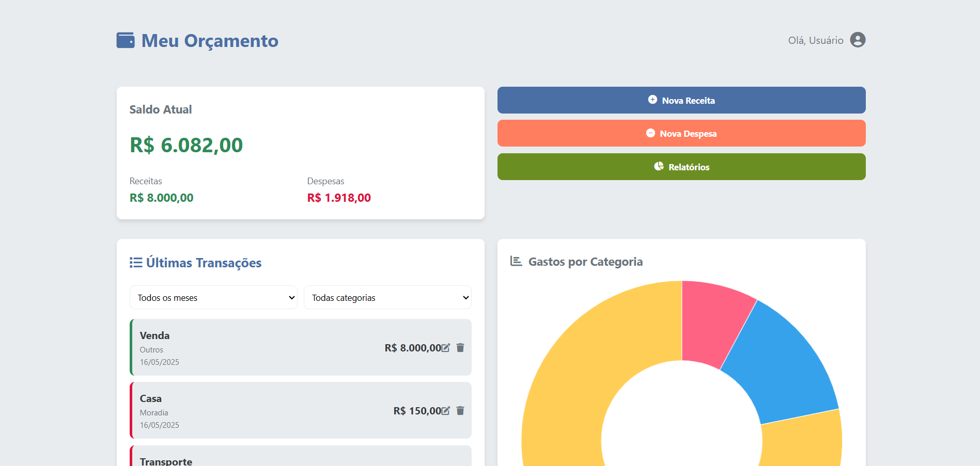Click the Nova Receita button
The image size is (980, 466).
coord(681,100)
